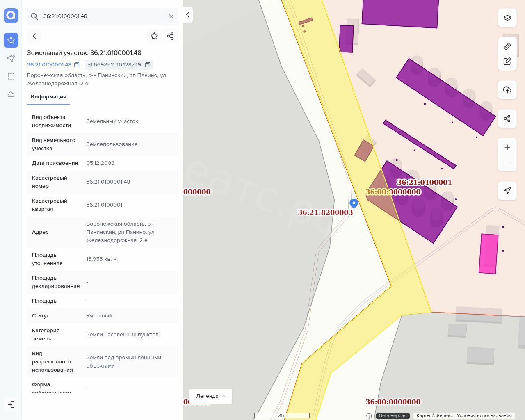This screenshot has width=525, height=420.
Task: Activate the ruler measurement tool
Action: [507, 46]
